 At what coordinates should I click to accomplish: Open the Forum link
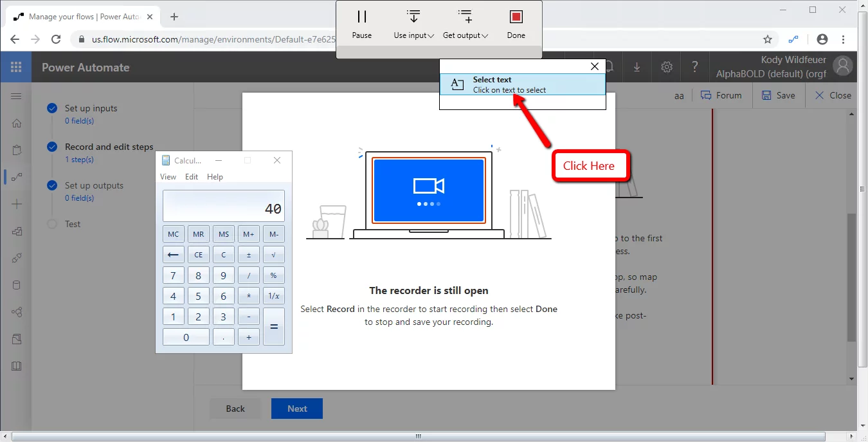(x=721, y=95)
